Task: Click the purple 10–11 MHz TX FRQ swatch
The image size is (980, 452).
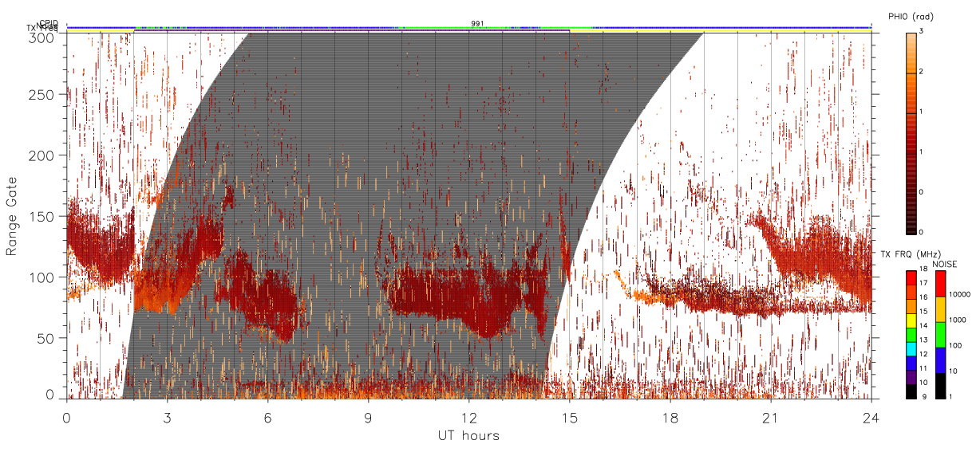Action: tap(911, 377)
